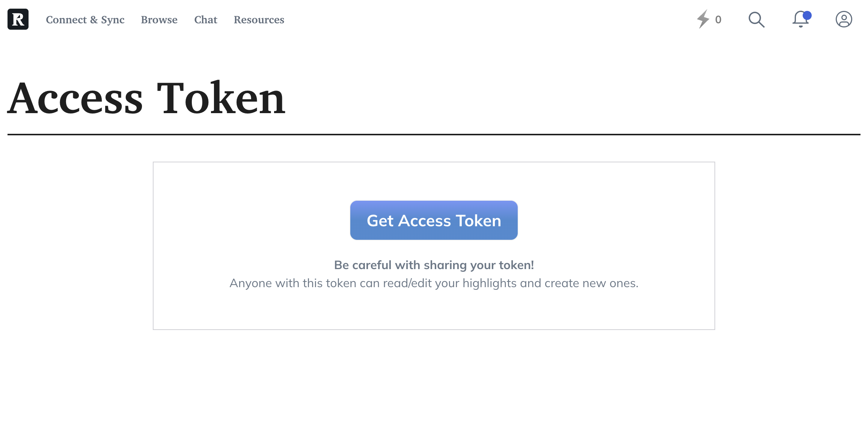Screen dimensions: 868x439
Task: Click the bold token sharing warning
Action: 434,265
